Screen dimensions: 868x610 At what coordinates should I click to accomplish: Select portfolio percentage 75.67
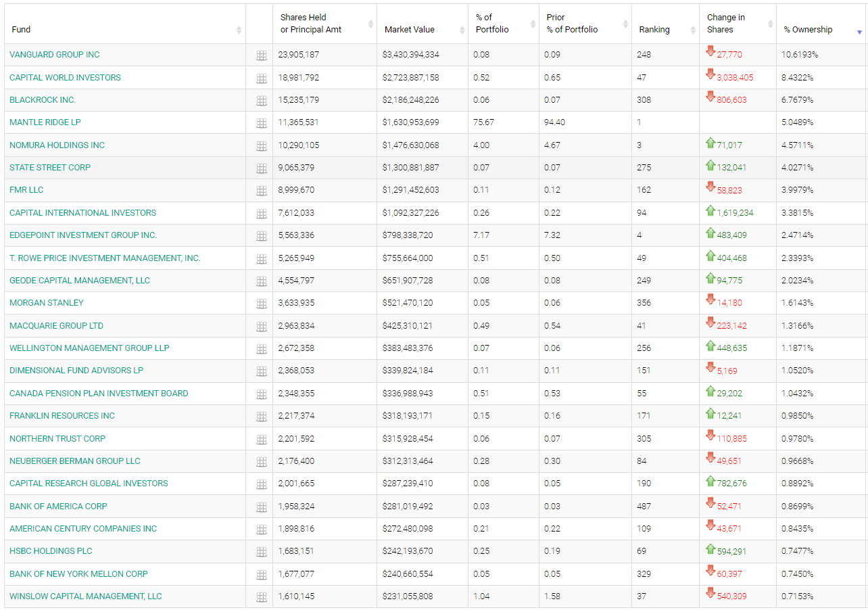483,122
